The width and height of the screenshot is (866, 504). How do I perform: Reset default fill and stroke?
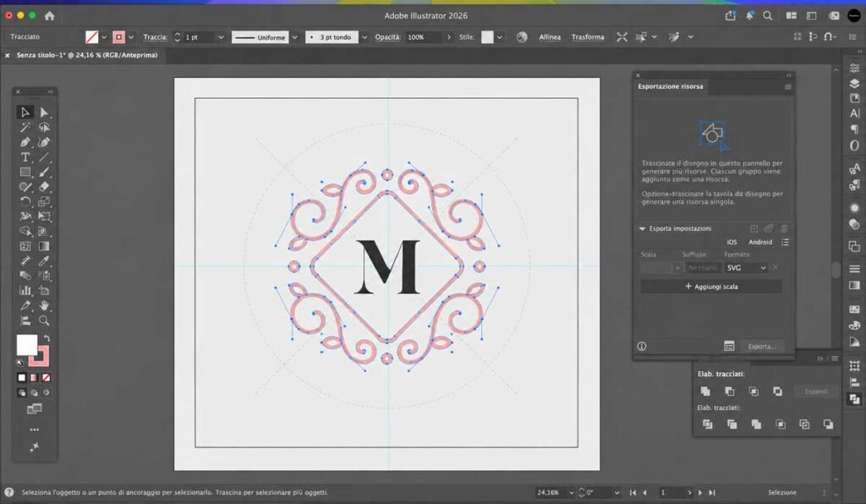pos(20,364)
